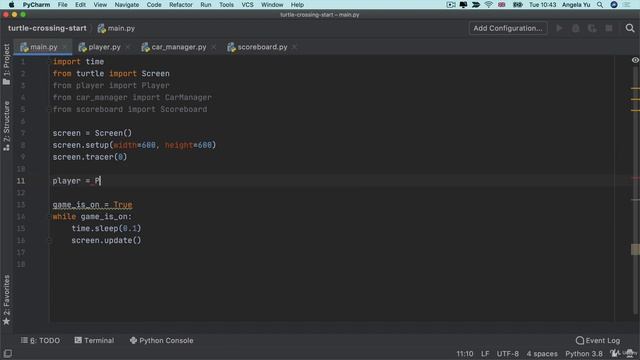Click line 11:10 cursor position indicator
Viewport: 640px width, 360px height.
click(x=464, y=354)
